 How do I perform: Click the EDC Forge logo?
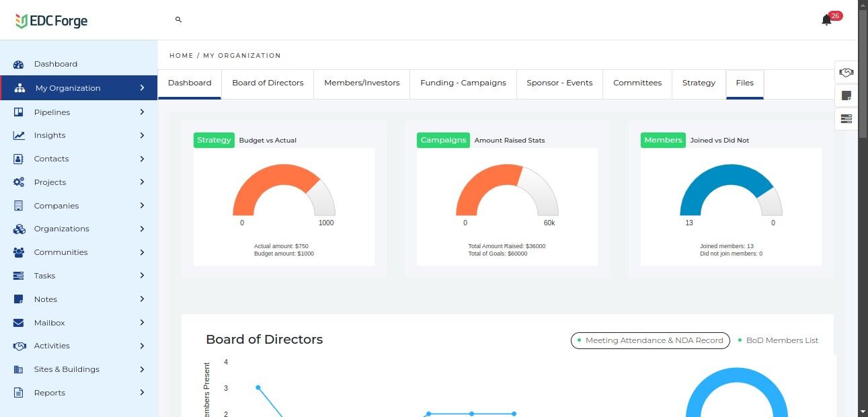click(x=52, y=21)
